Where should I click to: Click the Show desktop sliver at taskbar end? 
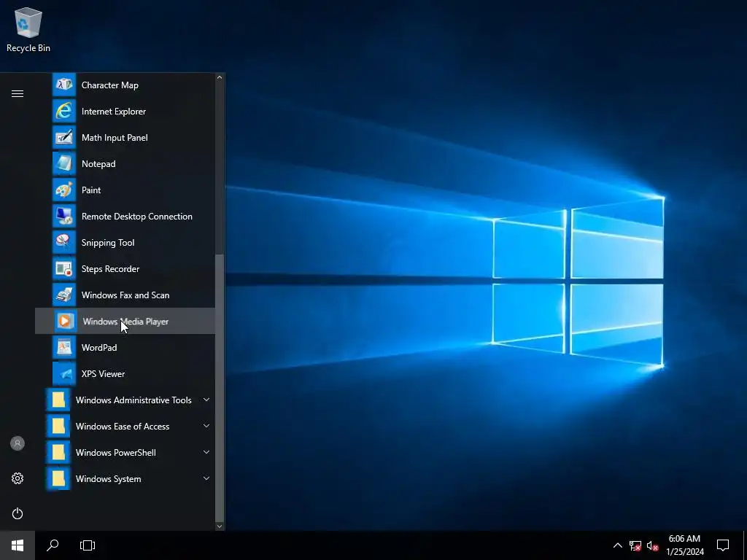point(745,545)
